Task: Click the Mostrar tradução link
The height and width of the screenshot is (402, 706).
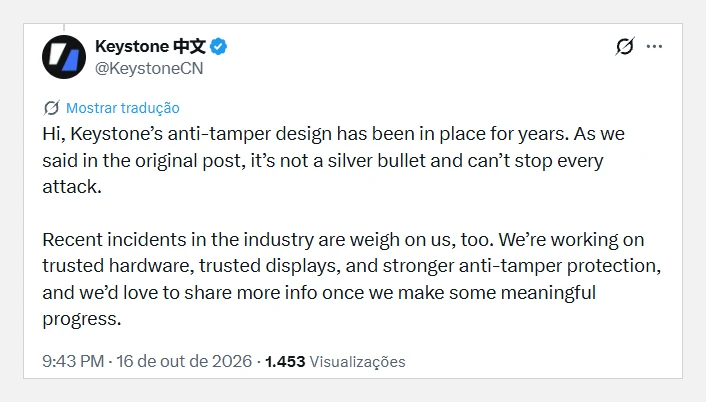Action: [x=122, y=108]
